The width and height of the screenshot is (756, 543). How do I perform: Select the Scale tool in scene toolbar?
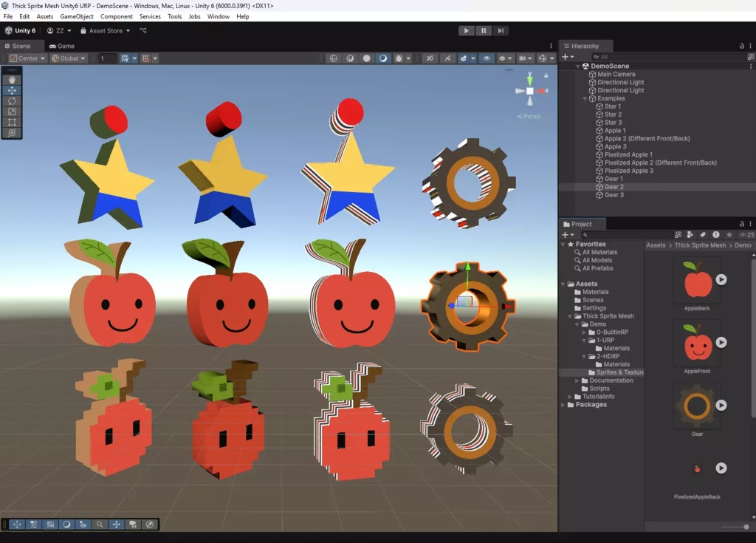coord(12,112)
